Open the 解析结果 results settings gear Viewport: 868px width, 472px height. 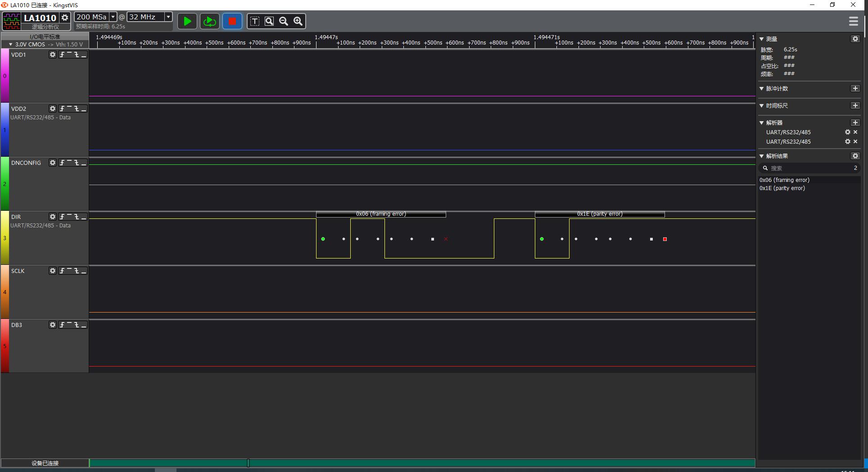point(855,156)
